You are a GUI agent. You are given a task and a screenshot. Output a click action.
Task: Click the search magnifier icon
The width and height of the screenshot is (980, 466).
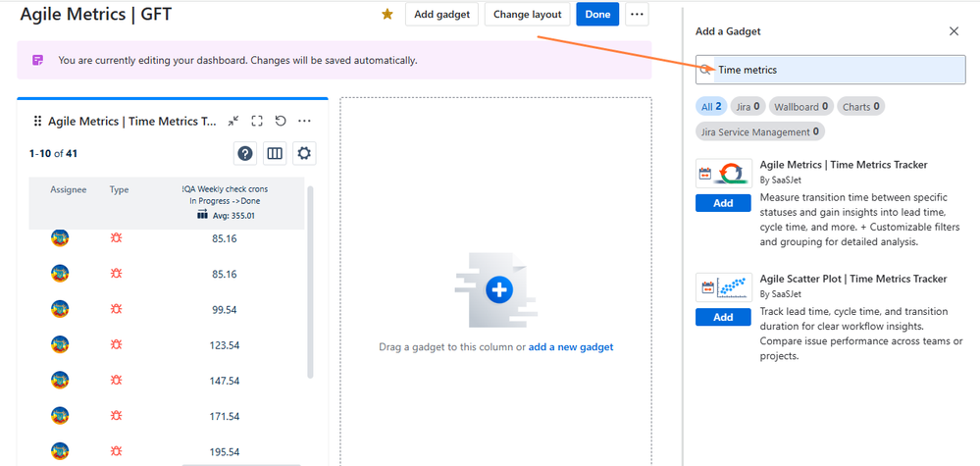(x=705, y=70)
